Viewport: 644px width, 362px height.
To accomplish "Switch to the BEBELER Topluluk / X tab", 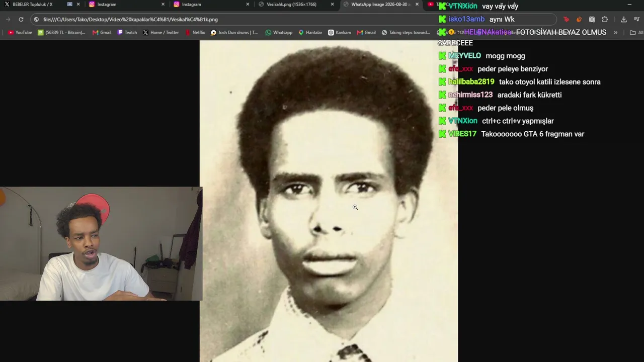I will pyautogui.click(x=33, y=5).
